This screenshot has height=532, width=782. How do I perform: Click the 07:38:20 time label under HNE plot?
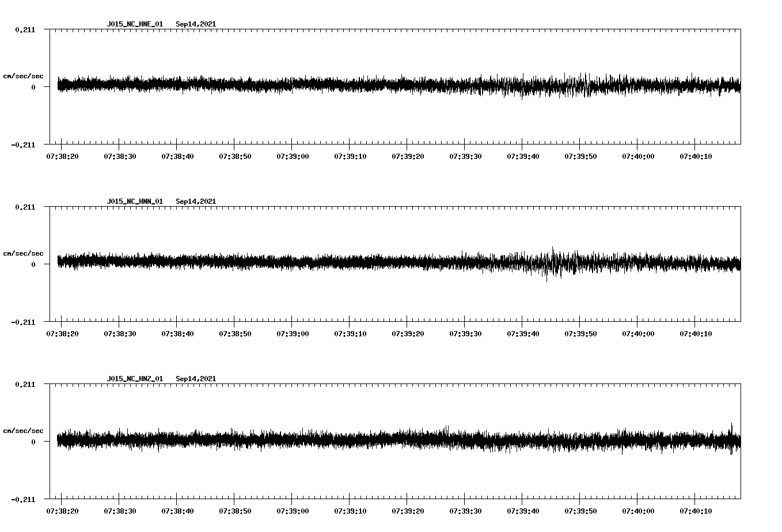pos(62,157)
